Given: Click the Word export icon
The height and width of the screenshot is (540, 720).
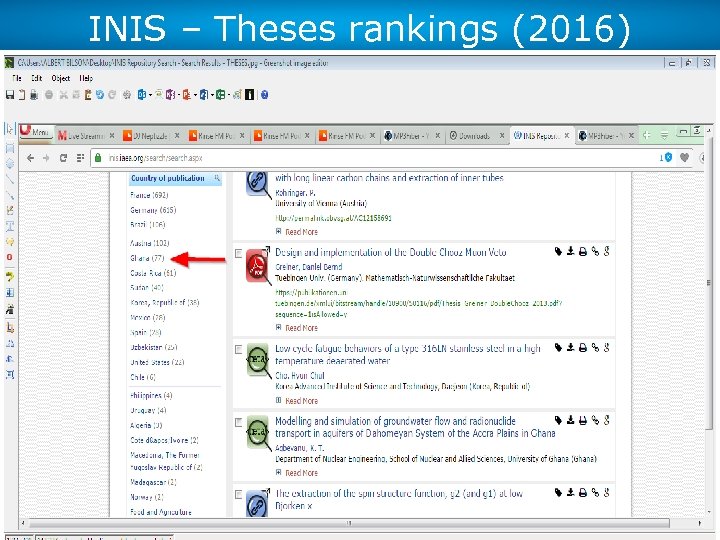Looking at the screenshot, I should pos(204,95).
